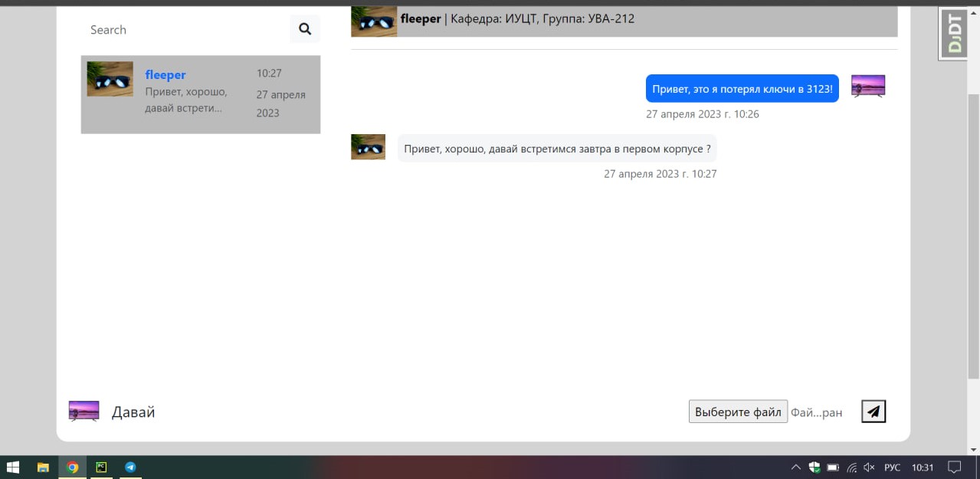Click the Search text field
Screen dimensions: 980x479
click(x=184, y=29)
